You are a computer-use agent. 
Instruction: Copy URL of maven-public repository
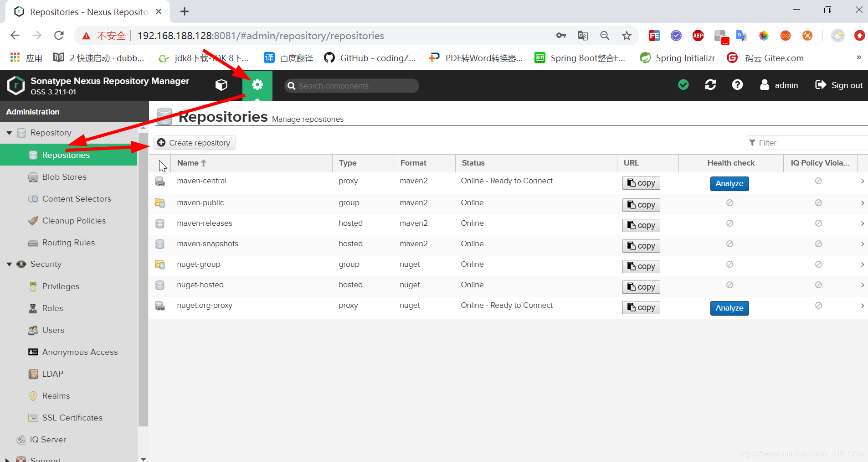(641, 205)
